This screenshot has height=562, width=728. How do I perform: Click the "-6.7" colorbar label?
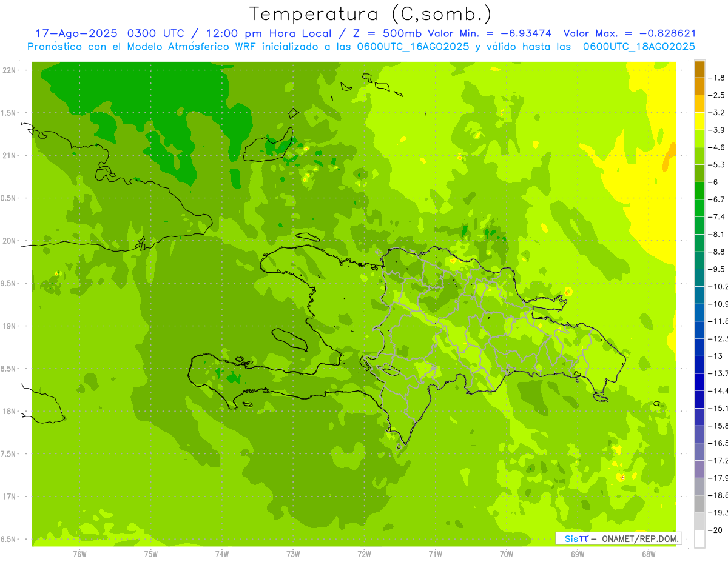(x=718, y=199)
